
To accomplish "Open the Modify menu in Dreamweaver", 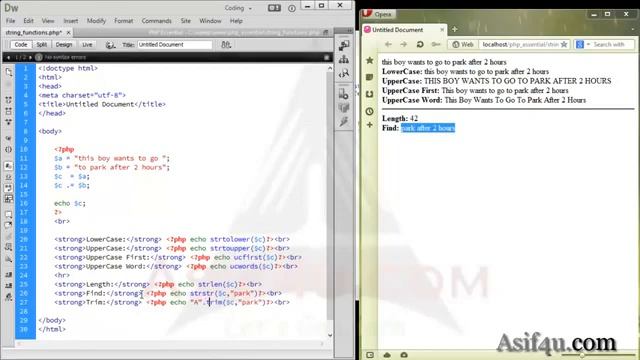I will [96, 21].
